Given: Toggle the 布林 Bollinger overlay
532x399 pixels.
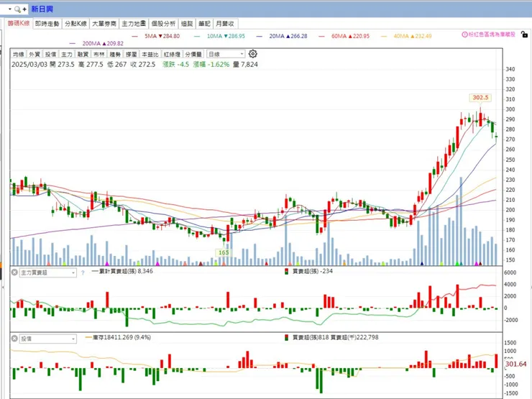Looking at the screenshot, I should tap(97, 54).
